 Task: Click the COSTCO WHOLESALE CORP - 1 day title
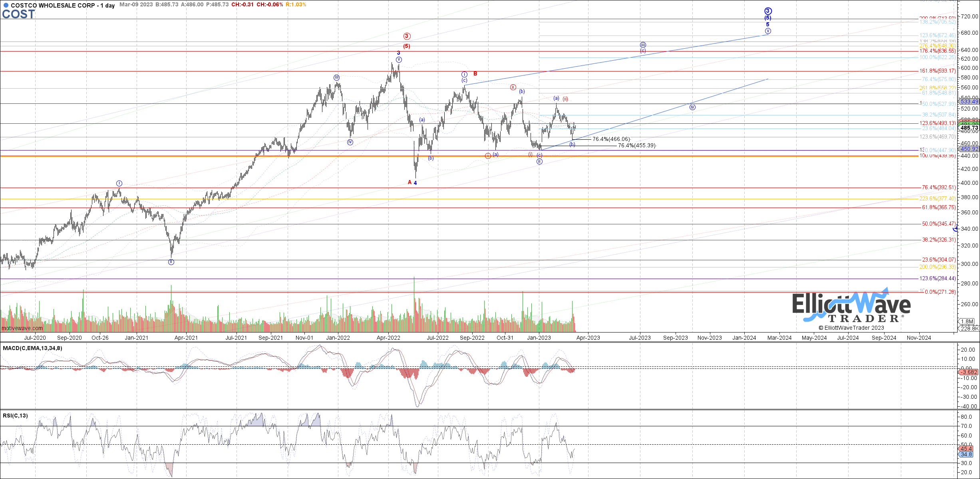tap(63, 6)
